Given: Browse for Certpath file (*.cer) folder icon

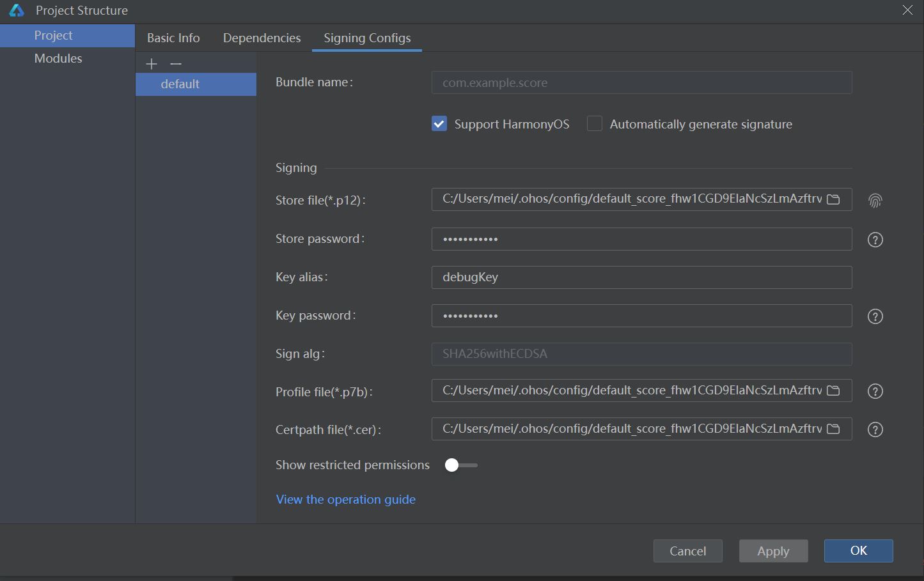Looking at the screenshot, I should [x=833, y=428].
